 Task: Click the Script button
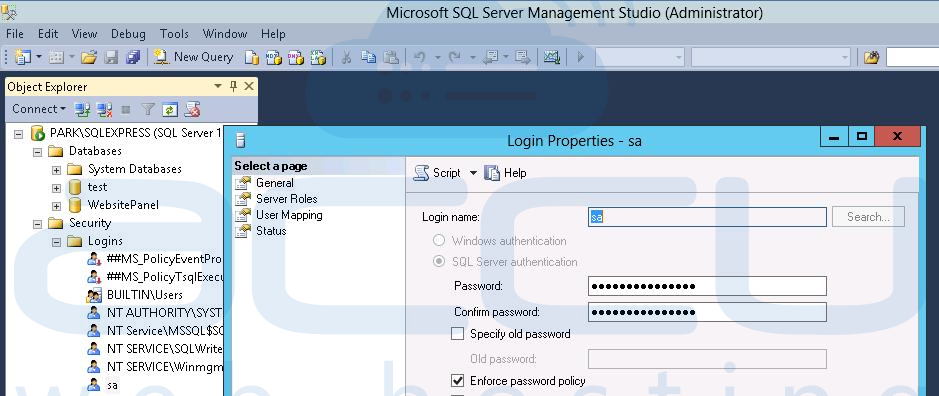pos(438,173)
